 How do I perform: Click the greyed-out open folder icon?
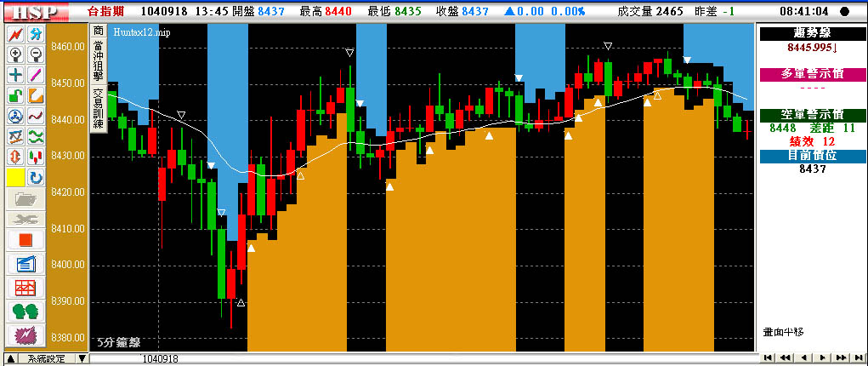[x=26, y=198]
